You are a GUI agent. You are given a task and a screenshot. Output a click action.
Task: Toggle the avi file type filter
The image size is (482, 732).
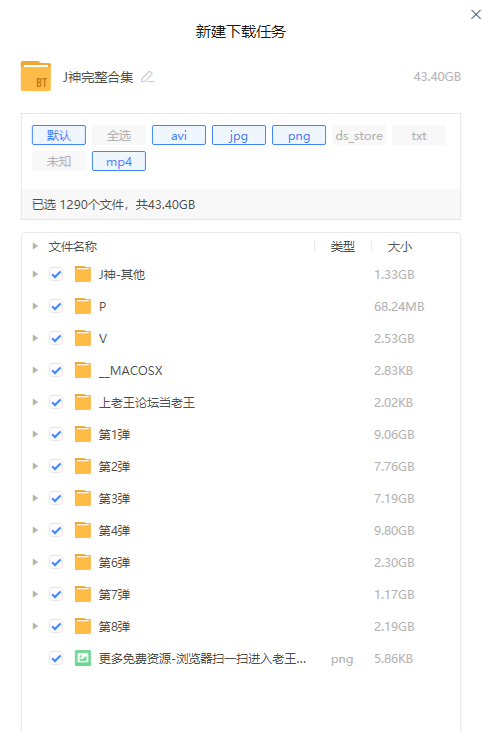coord(179,135)
